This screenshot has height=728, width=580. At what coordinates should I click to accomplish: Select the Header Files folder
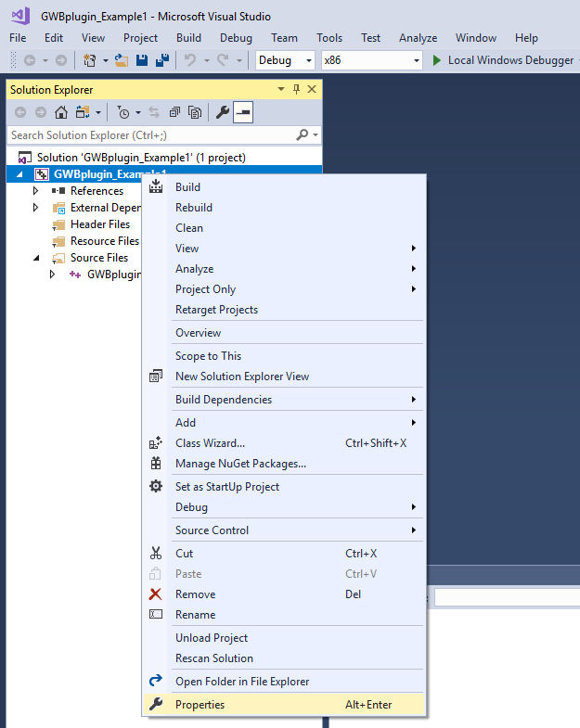(100, 224)
